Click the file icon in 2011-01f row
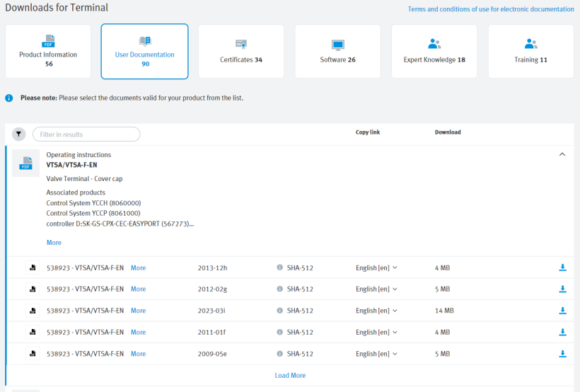580x392 pixels. 33,332
